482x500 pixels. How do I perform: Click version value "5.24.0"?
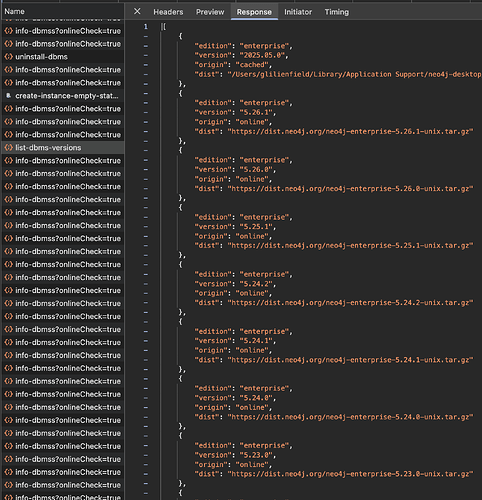pos(256,398)
